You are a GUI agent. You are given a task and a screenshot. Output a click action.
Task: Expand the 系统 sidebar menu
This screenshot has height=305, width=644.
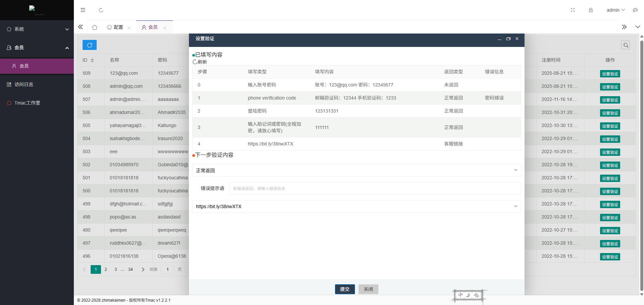[37, 29]
